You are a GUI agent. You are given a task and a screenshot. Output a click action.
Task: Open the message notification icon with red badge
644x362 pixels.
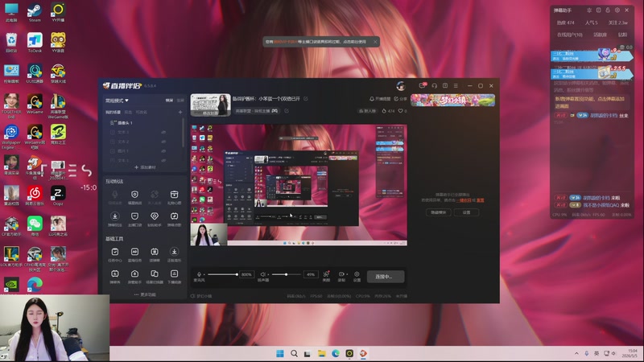point(422,85)
